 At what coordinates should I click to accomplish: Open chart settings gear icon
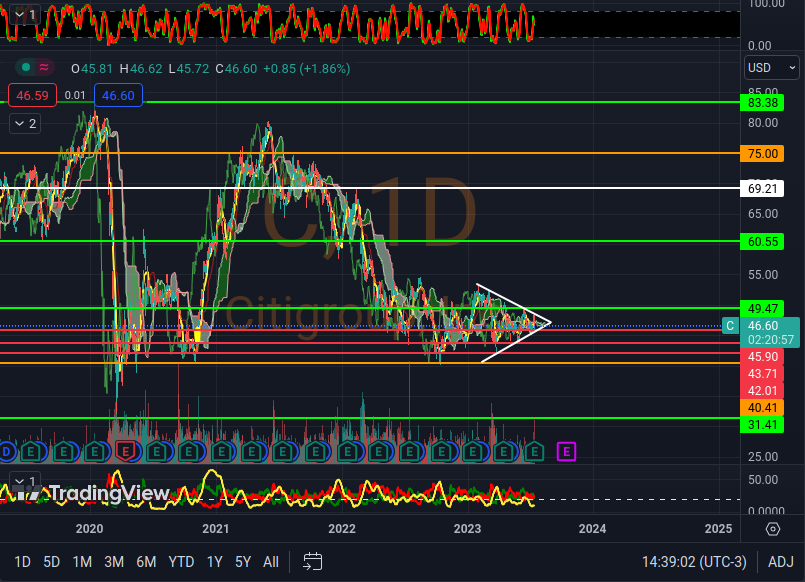pos(773,529)
